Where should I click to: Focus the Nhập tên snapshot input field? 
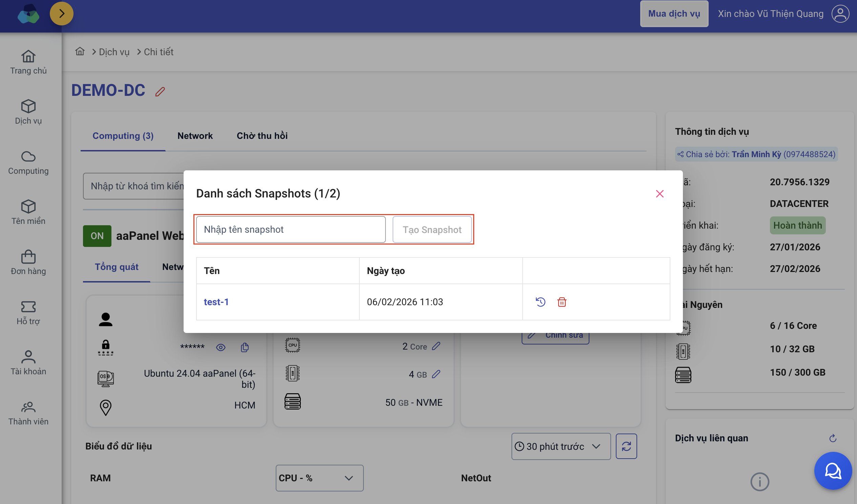(290, 230)
